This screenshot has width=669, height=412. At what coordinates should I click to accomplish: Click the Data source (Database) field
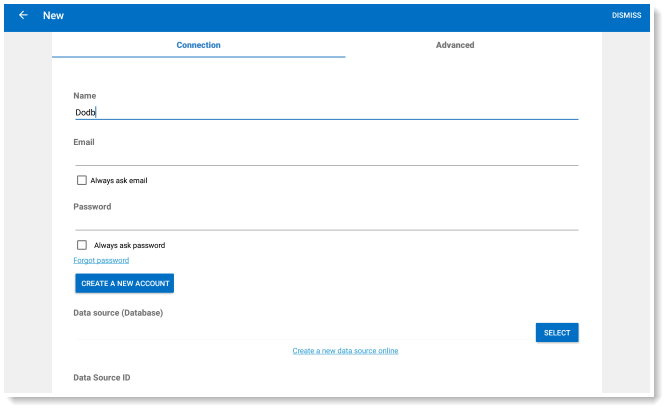click(x=303, y=332)
